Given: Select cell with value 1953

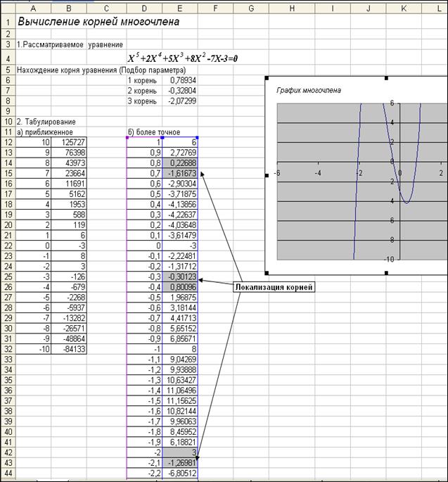Looking at the screenshot, I should (x=69, y=204).
